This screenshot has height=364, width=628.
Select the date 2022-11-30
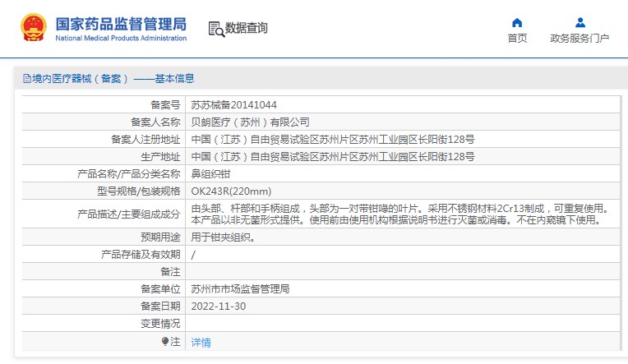219,306
